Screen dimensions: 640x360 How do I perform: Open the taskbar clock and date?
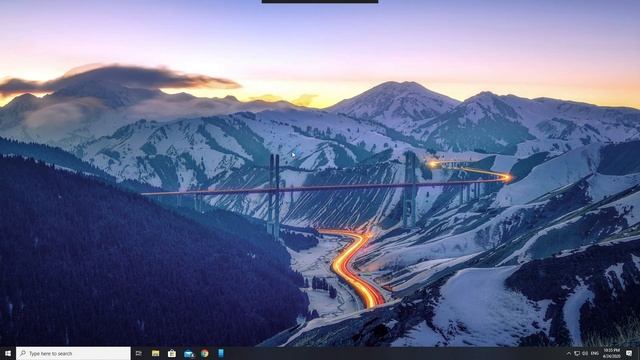[611, 353]
